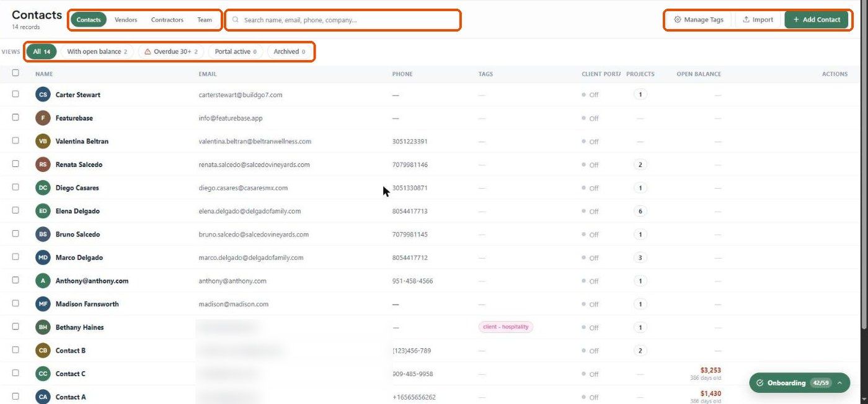Select the All 14 view filter

pos(42,52)
